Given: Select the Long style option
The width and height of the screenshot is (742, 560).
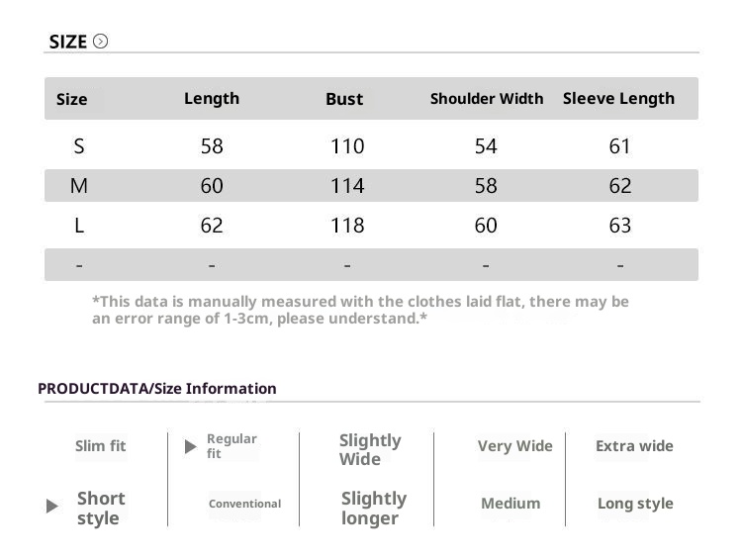Looking at the screenshot, I should pos(634,504).
